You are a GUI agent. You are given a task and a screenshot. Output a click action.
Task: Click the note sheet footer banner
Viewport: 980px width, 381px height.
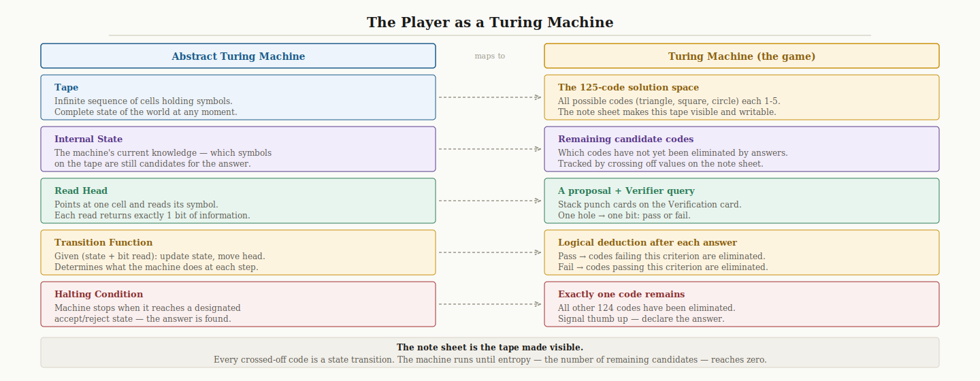490,352
